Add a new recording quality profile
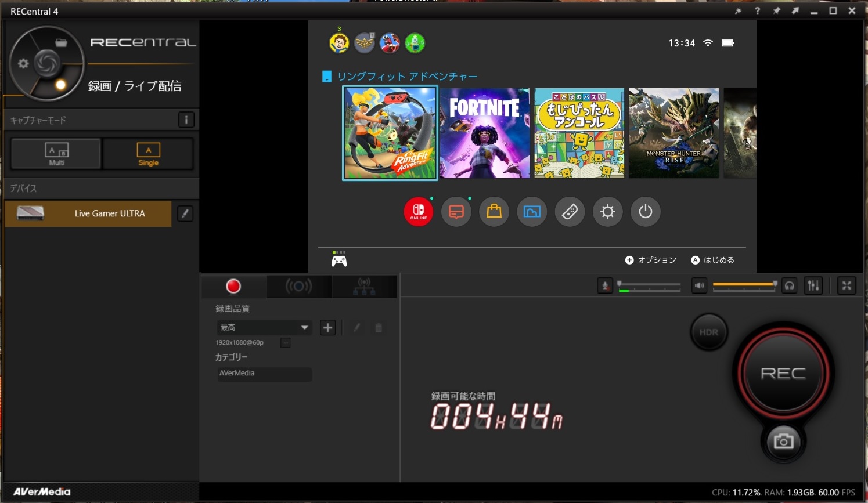 click(328, 328)
